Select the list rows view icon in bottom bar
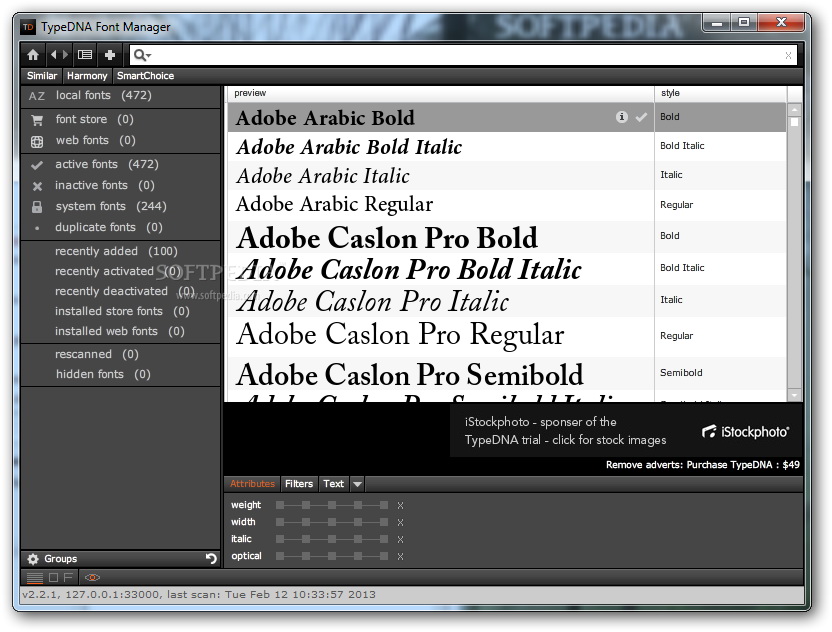The height and width of the screenshot is (632, 832). click(35, 577)
